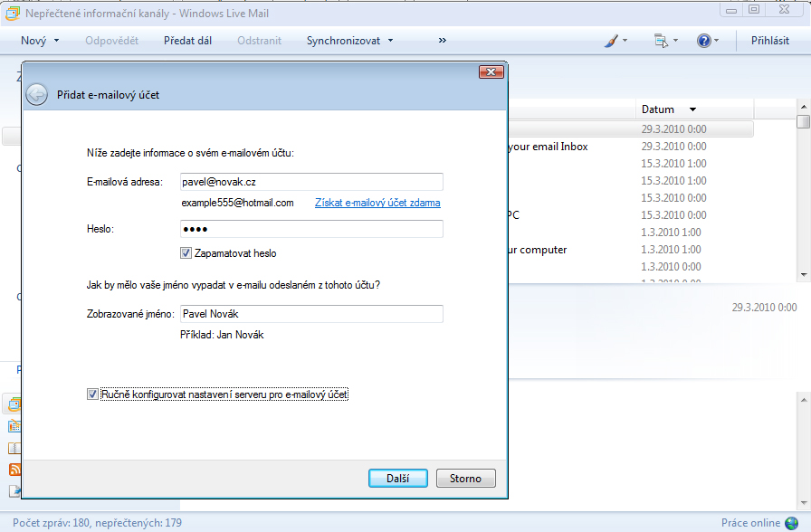Click the Windows Live Mail title bar icon

click(13, 14)
